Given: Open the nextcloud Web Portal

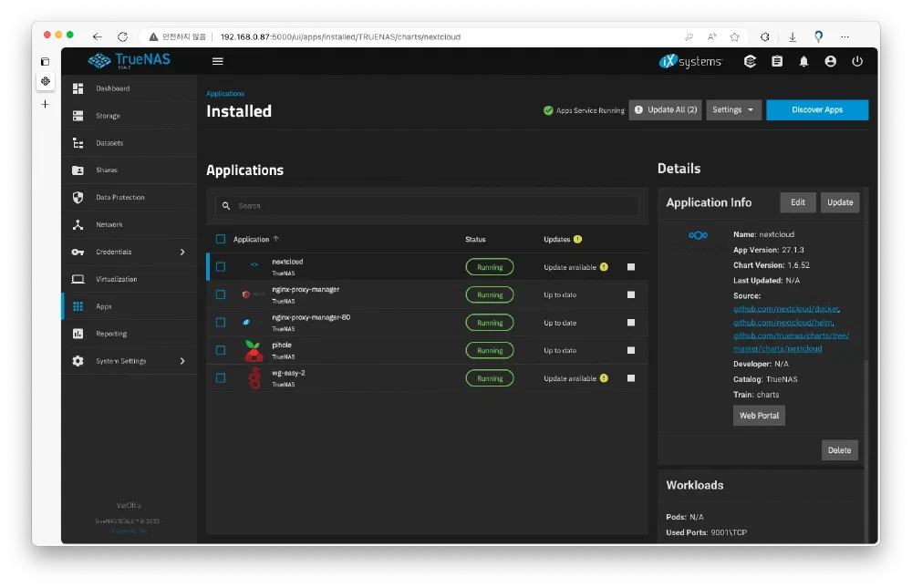Looking at the screenshot, I should pos(759,416).
